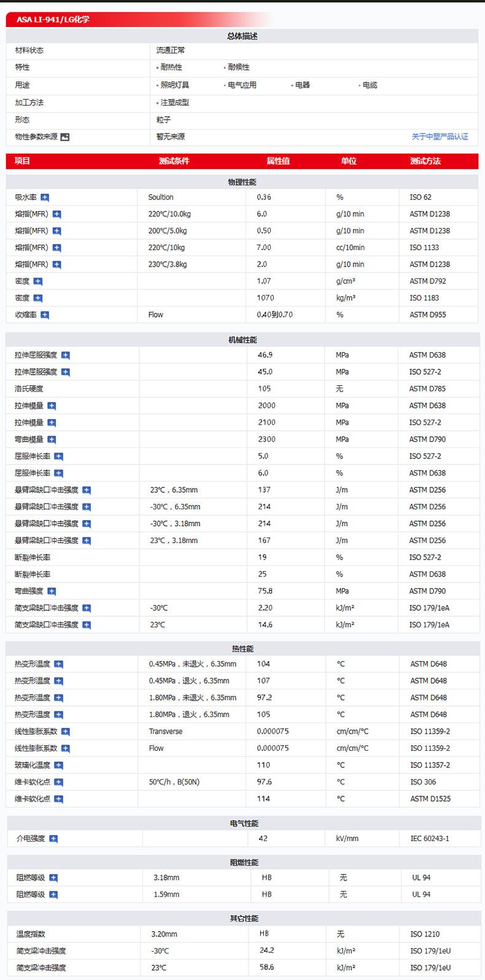This screenshot has width=485, height=980.
Task: Click the plus icon next to 弯曲强度
Action: [52, 591]
